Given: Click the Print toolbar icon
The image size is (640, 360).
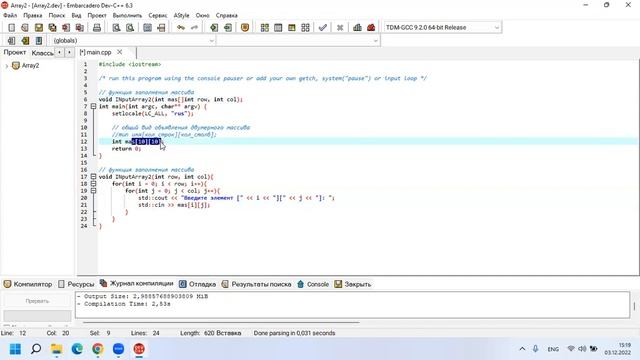Looking at the screenshot, I should coord(97,27).
